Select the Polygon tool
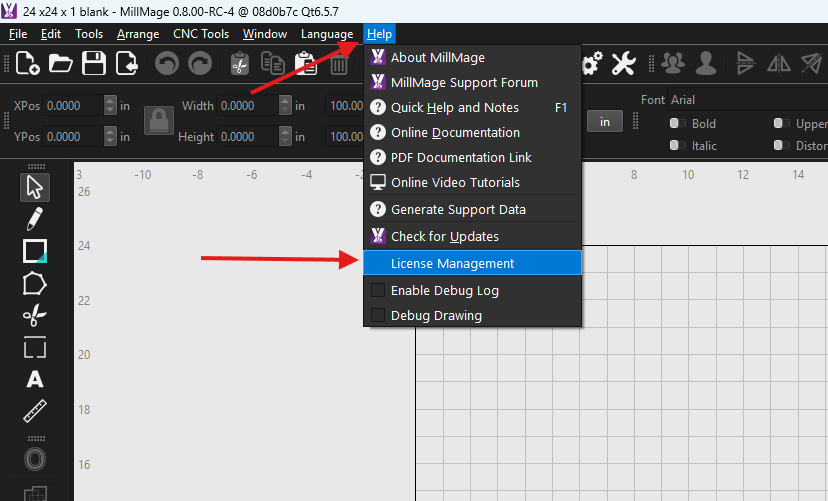828x501 pixels. pos(35,283)
